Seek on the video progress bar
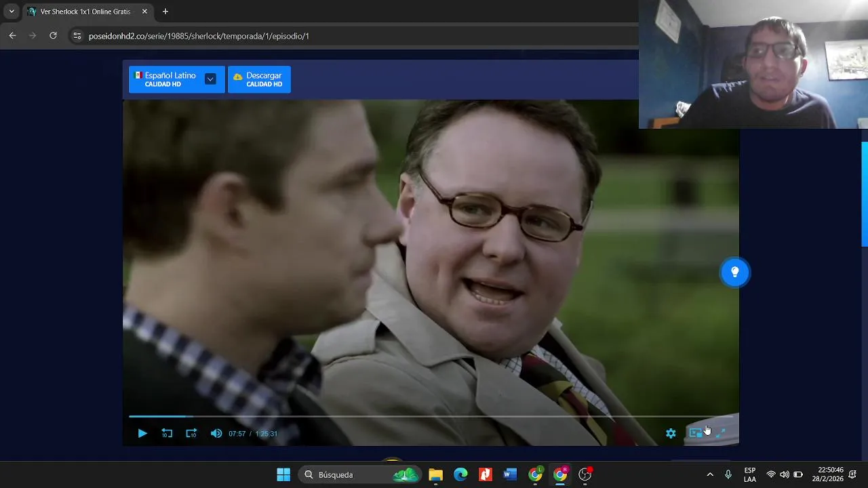The height and width of the screenshot is (488, 868). point(431,416)
